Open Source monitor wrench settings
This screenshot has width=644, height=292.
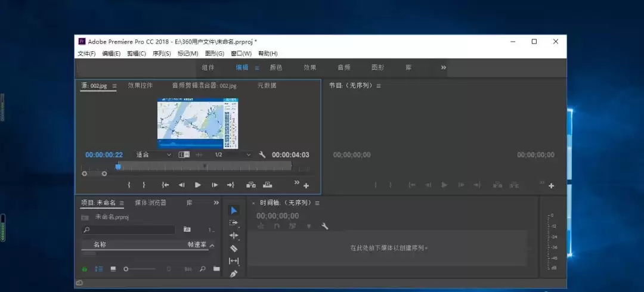coord(262,155)
